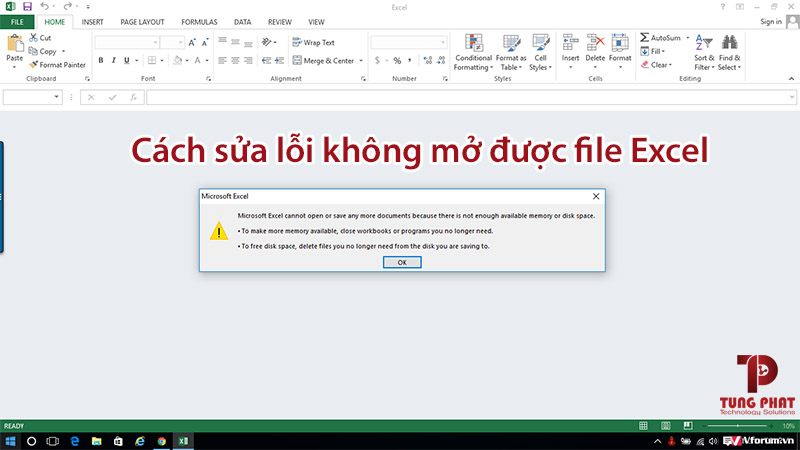Click the zoom slider in status bar
Screen dimensions: 800x450
[x=737, y=426]
